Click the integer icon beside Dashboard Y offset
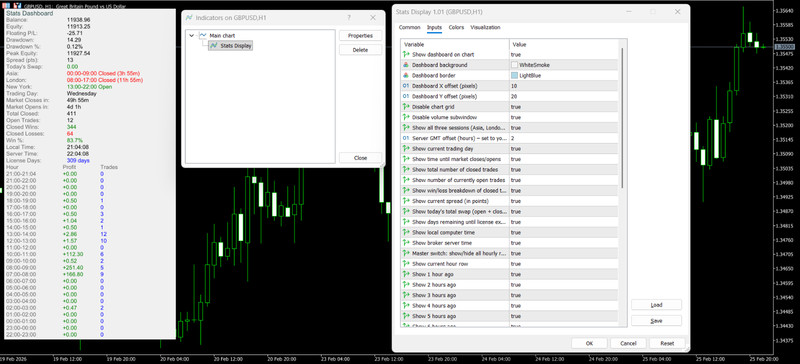The image size is (800, 364). point(406,96)
